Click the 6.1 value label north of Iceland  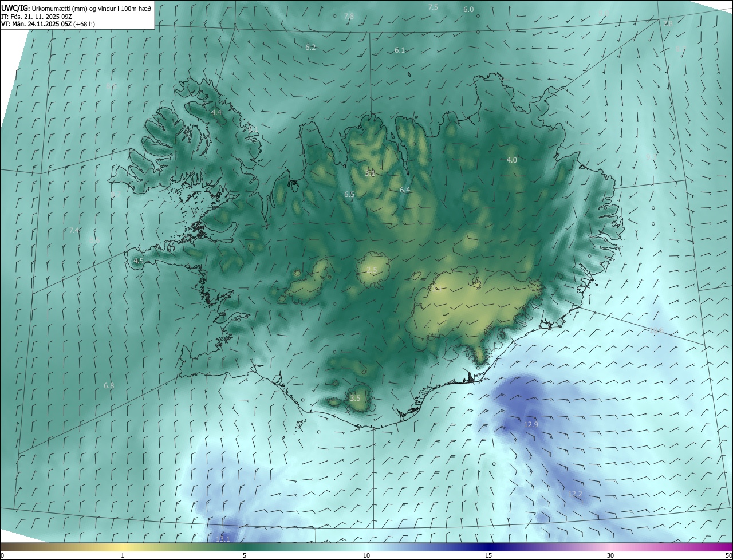(x=400, y=50)
